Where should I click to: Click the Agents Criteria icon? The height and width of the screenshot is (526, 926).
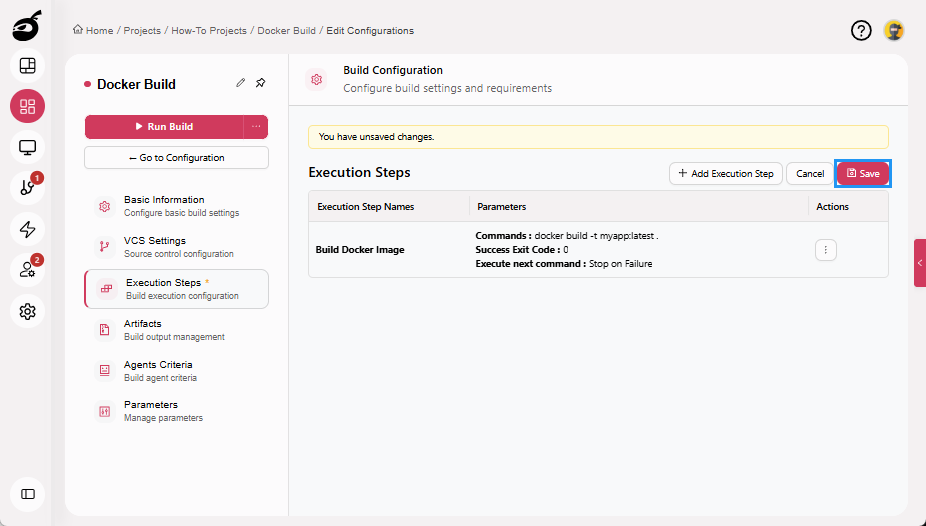[x=105, y=370]
